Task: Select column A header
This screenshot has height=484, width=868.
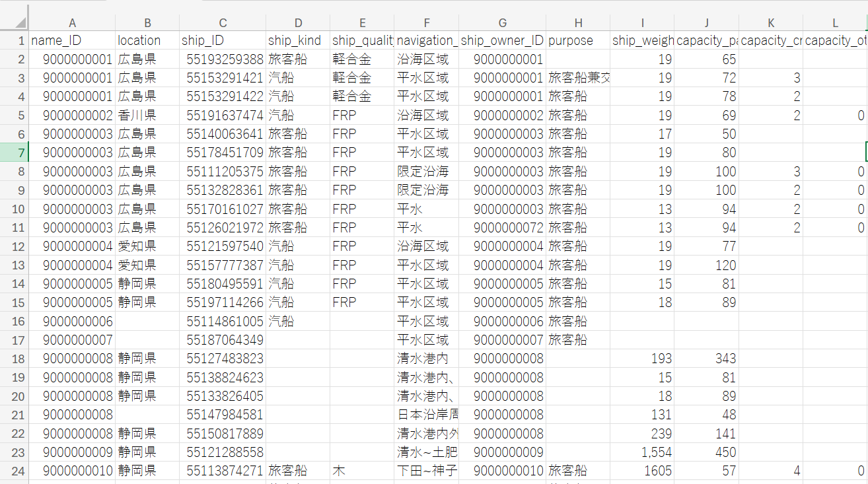Action: (72, 22)
